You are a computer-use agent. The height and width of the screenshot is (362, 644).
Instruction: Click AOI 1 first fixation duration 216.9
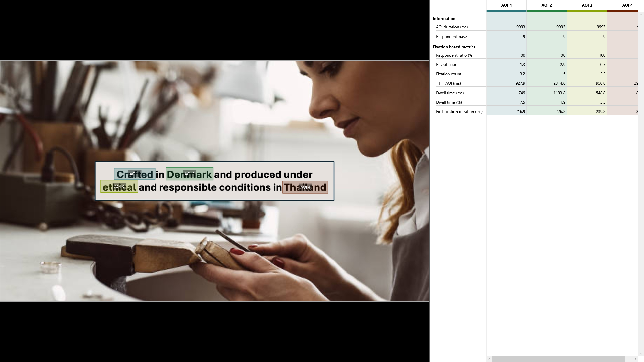520,112
